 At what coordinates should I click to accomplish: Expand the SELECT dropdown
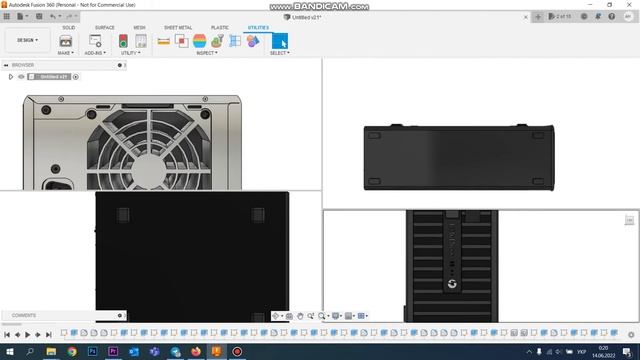[280, 53]
